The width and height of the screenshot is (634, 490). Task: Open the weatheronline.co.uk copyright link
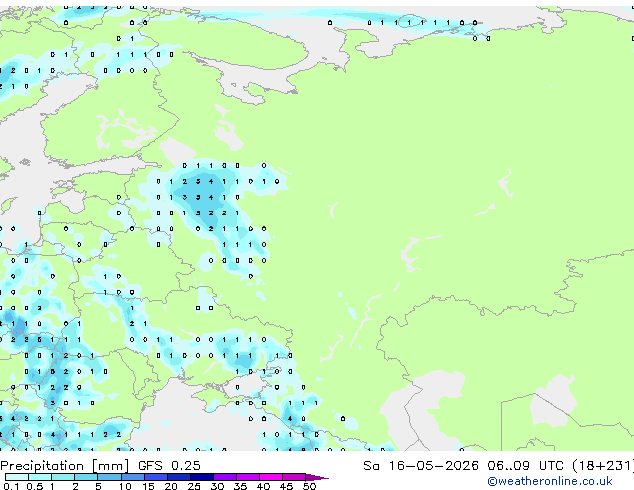[x=549, y=481]
